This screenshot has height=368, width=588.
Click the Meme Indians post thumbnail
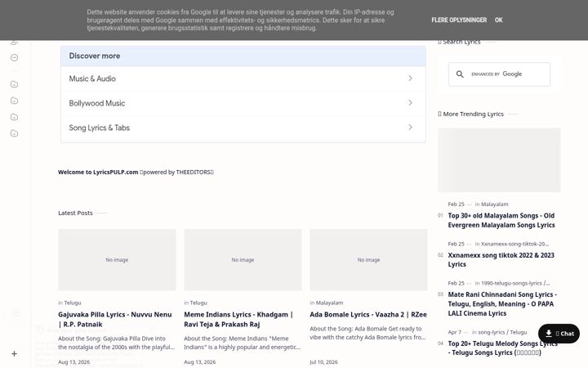click(x=243, y=260)
